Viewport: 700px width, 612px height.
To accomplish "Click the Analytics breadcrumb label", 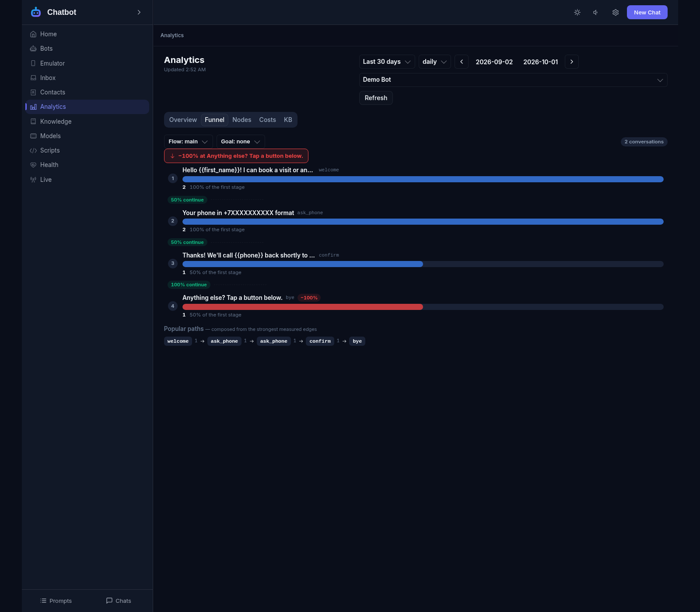I will (172, 35).
